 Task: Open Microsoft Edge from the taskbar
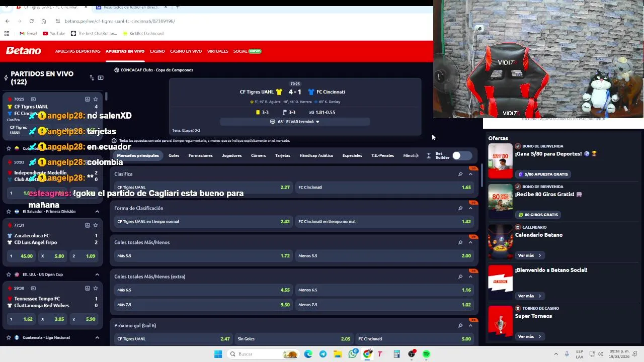pyautogui.click(x=308, y=354)
